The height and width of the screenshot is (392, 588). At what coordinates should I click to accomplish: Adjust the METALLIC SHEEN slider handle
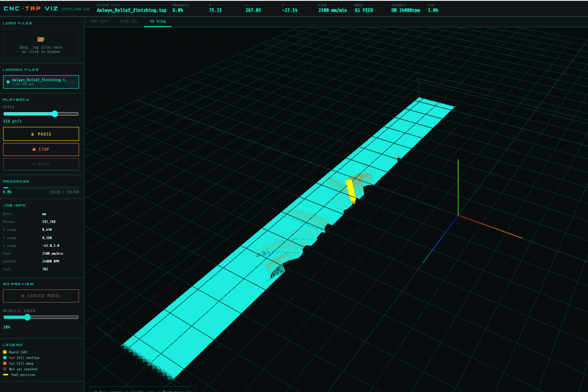(28, 317)
